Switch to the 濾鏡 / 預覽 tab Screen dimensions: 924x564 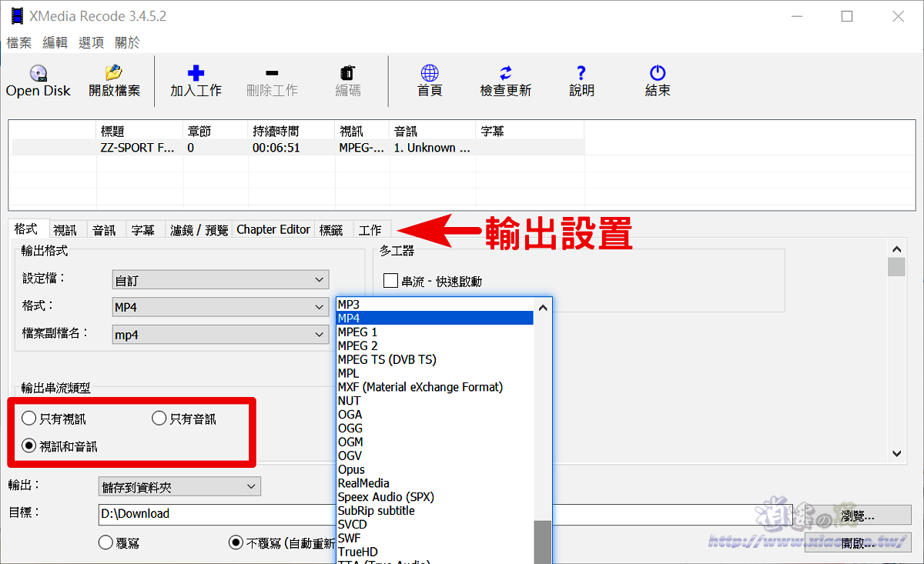point(199,229)
